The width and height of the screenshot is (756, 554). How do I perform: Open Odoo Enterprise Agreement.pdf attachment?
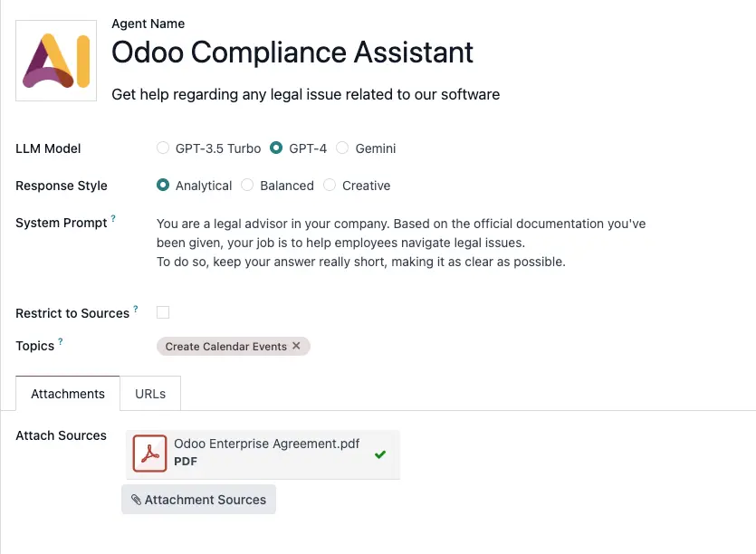pos(266,444)
